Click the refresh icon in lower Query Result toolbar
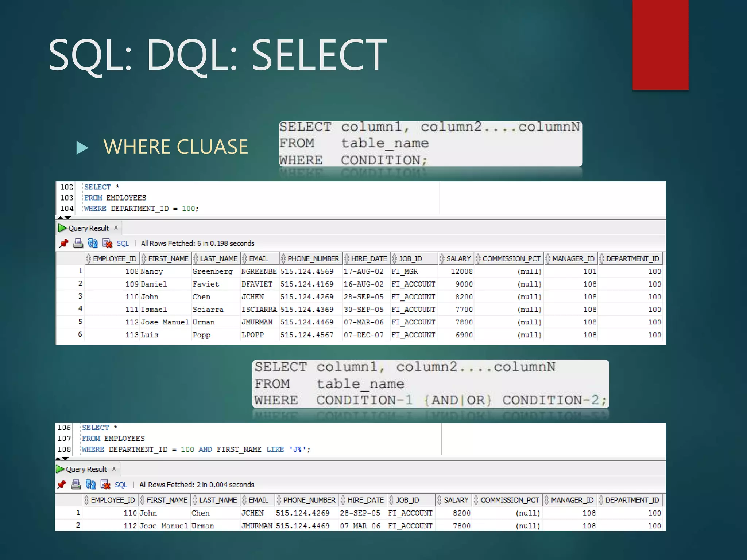 (90, 485)
